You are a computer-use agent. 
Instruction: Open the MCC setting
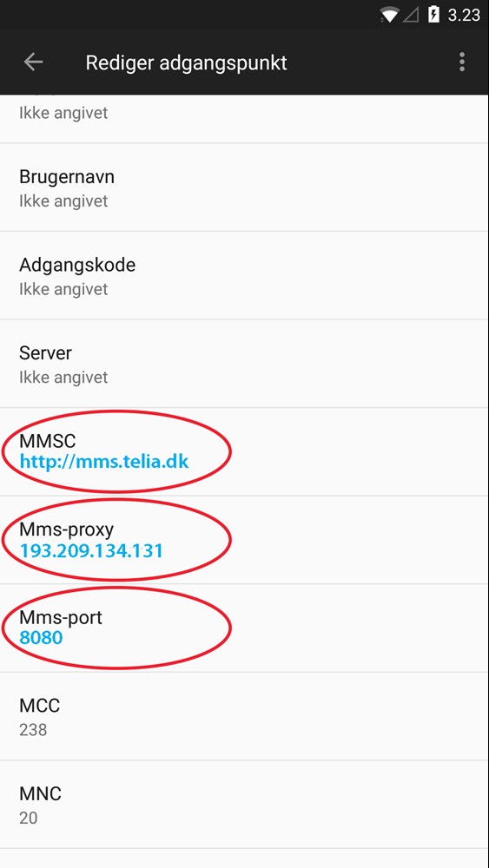coord(244,716)
